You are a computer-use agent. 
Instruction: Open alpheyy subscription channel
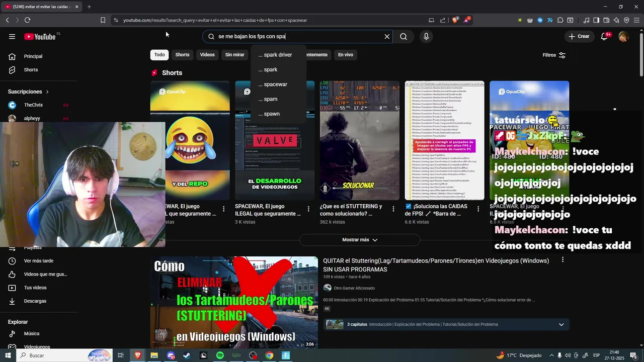click(x=39, y=118)
